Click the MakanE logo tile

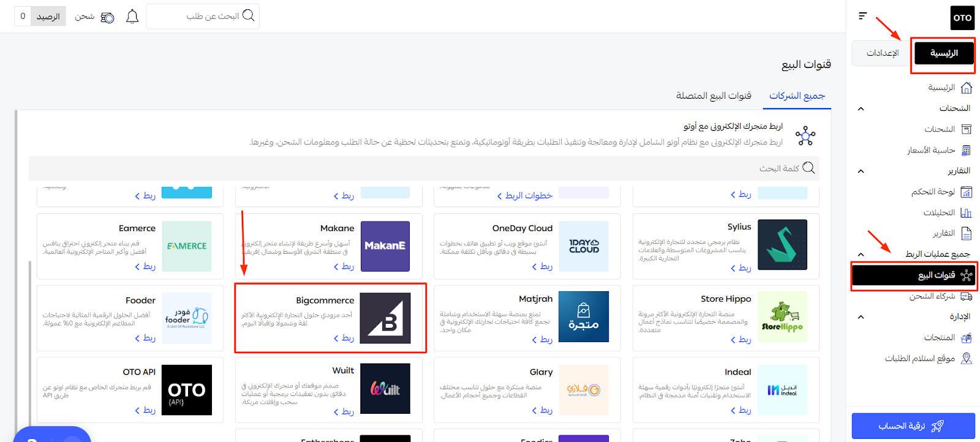[x=385, y=246]
